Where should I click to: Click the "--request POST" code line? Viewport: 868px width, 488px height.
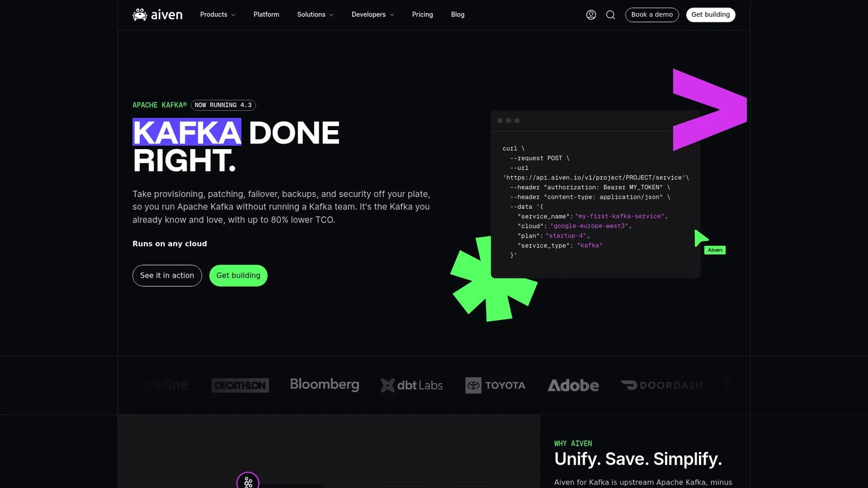[x=539, y=158]
